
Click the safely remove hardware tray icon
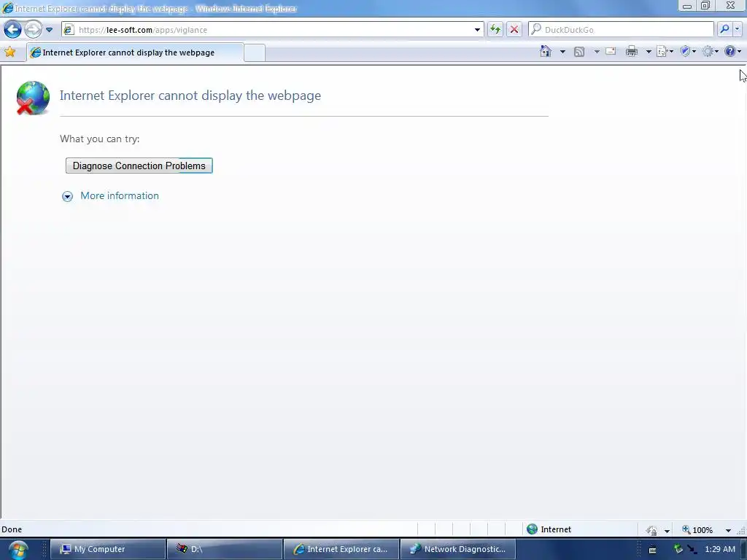click(678, 549)
